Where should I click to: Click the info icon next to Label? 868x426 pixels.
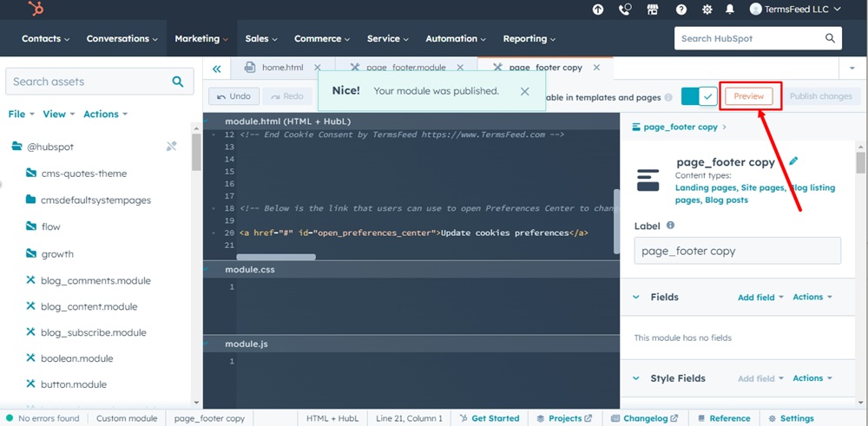tap(670, 226)
